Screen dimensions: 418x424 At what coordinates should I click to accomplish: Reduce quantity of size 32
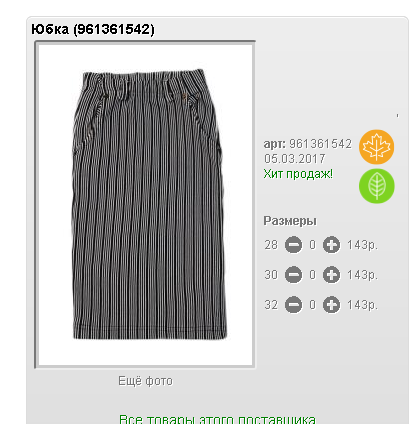click(x=293, y=305)
